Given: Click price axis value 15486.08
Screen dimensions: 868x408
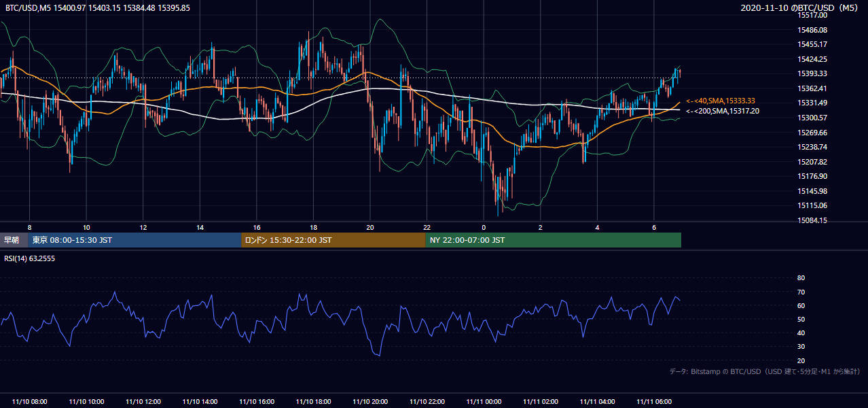Looking at the screenshot, I should coord(812,30).
